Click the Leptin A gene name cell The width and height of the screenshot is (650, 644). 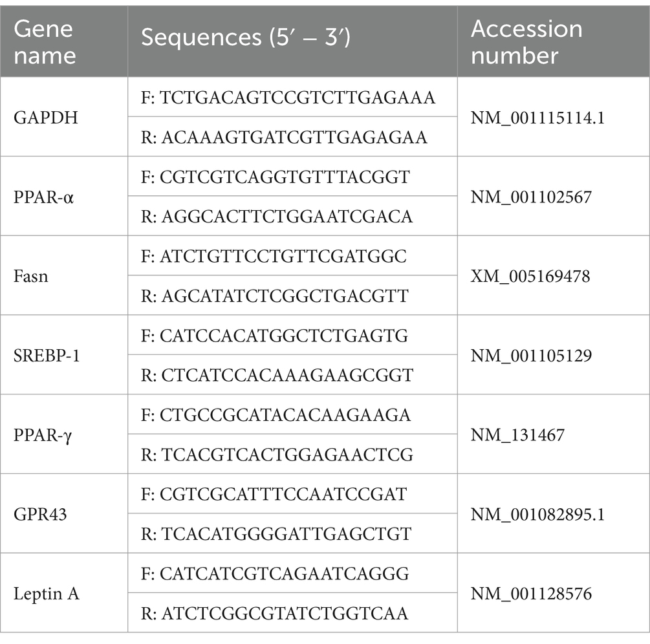pos(64,593)
